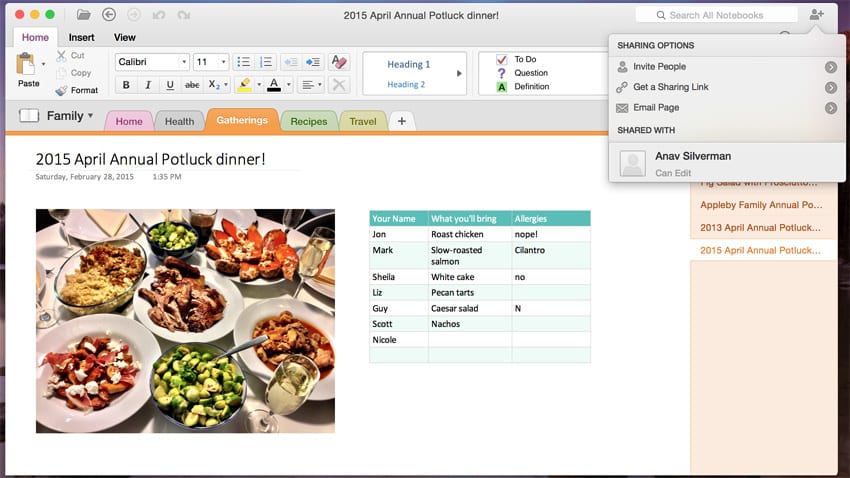This screenshot has width=850, height=478.
Task: Apply a bulleted list
Action: click(x=243, y=62)
